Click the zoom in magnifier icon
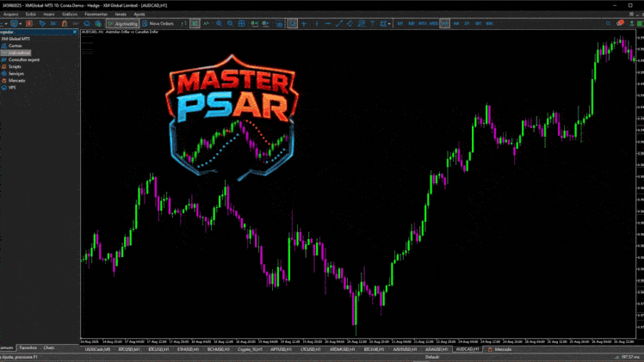The height and width of the screenshot is (362, 644). (x=220, y=23)
